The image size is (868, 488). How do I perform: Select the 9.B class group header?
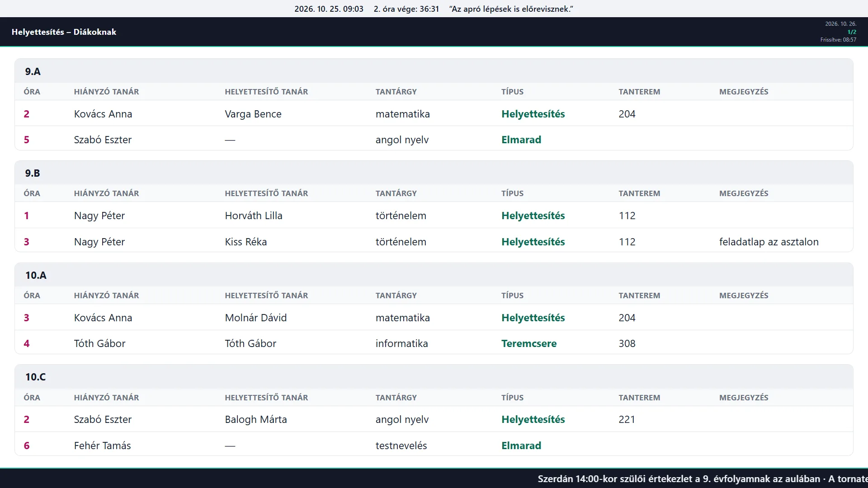(x=434, y=173)
